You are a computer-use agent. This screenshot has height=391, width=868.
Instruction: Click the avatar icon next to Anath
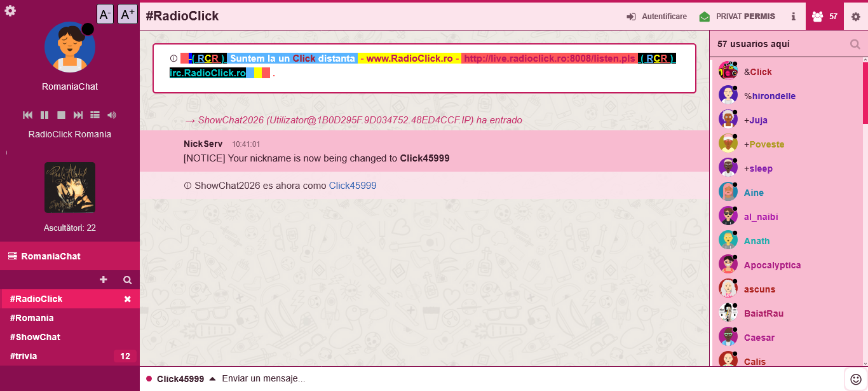pyautogui.click(x=728, y=240)
